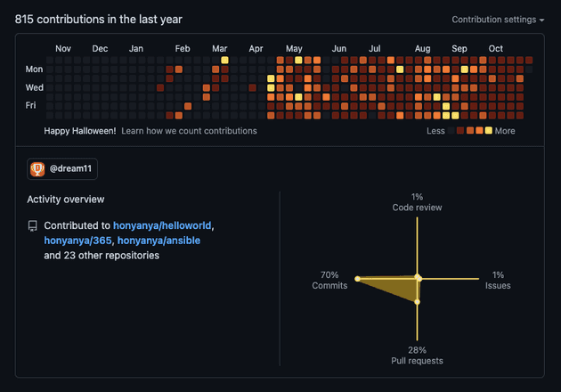Click the Fri weekday label
561x392 pixels.
point(31,105)
